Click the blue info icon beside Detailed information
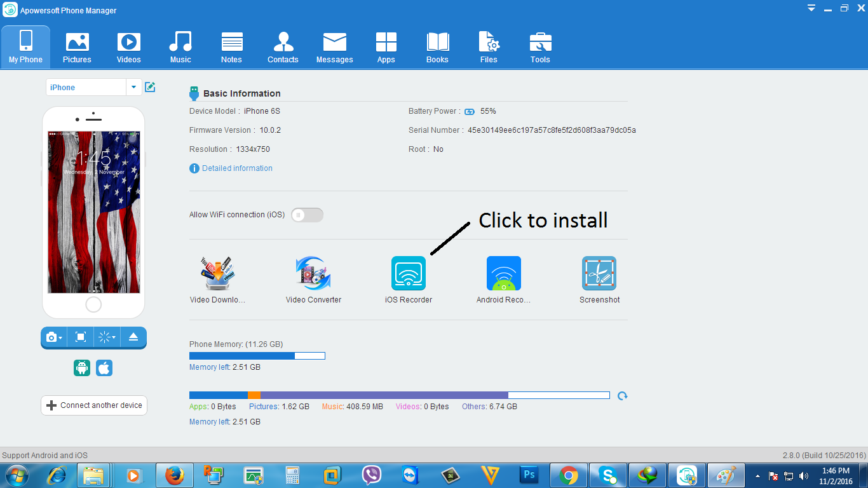The width and height of the screenshot is (868, 488). (194, 168)
